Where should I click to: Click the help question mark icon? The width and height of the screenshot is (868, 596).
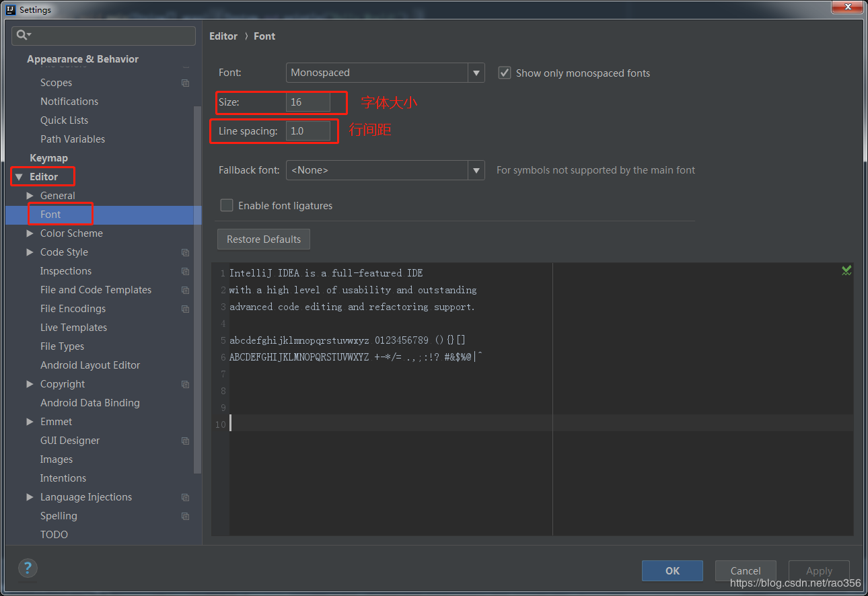(x=28, y=568)
